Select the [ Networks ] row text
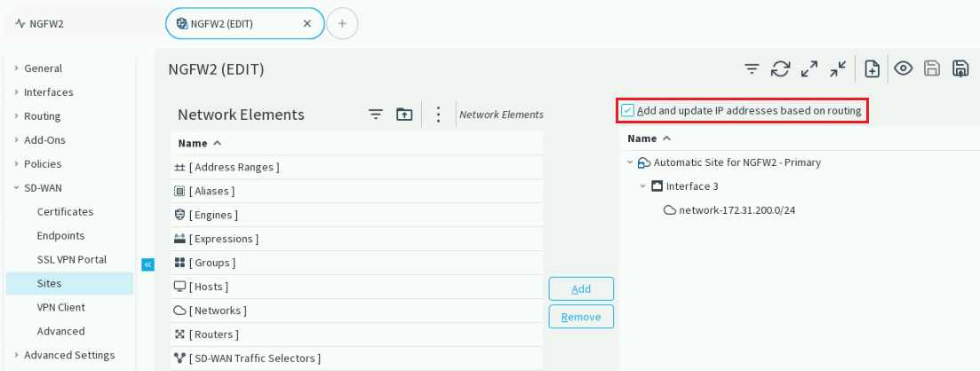The height and width of the screenshot is (371, 980). (x=218, y=311)
